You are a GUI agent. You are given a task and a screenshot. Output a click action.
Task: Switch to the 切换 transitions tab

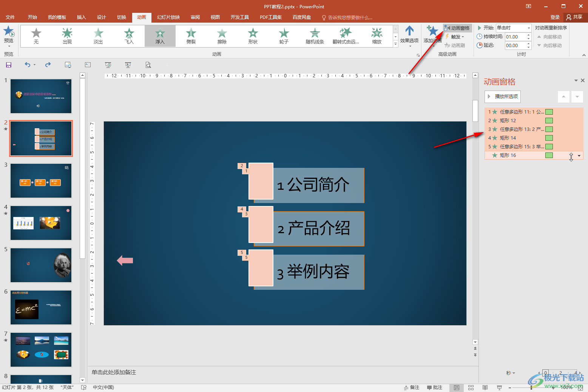[122, 17]
